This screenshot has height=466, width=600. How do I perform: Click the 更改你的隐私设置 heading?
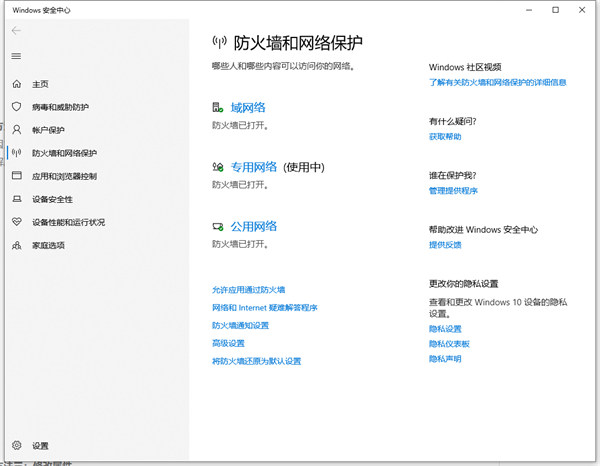(463, 284)
